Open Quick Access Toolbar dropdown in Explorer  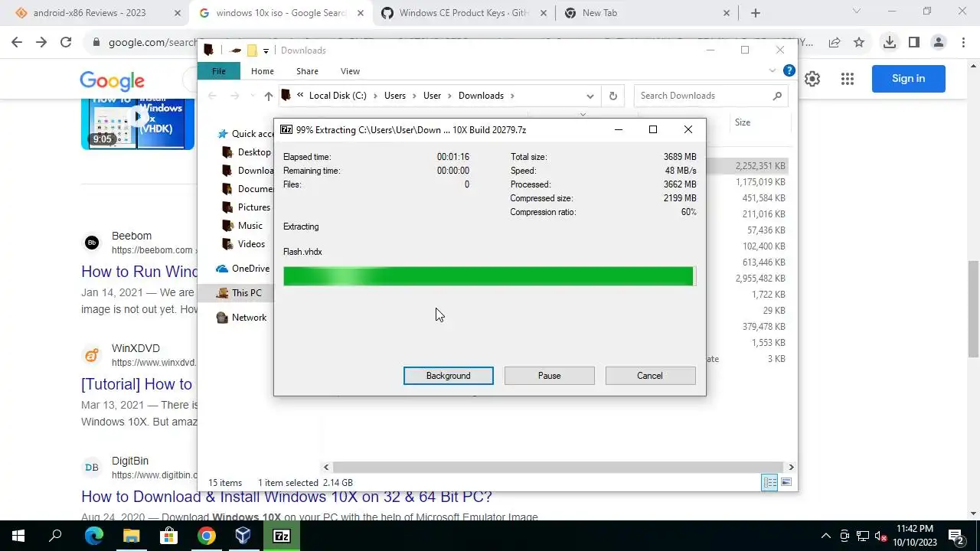pos(266,51)
